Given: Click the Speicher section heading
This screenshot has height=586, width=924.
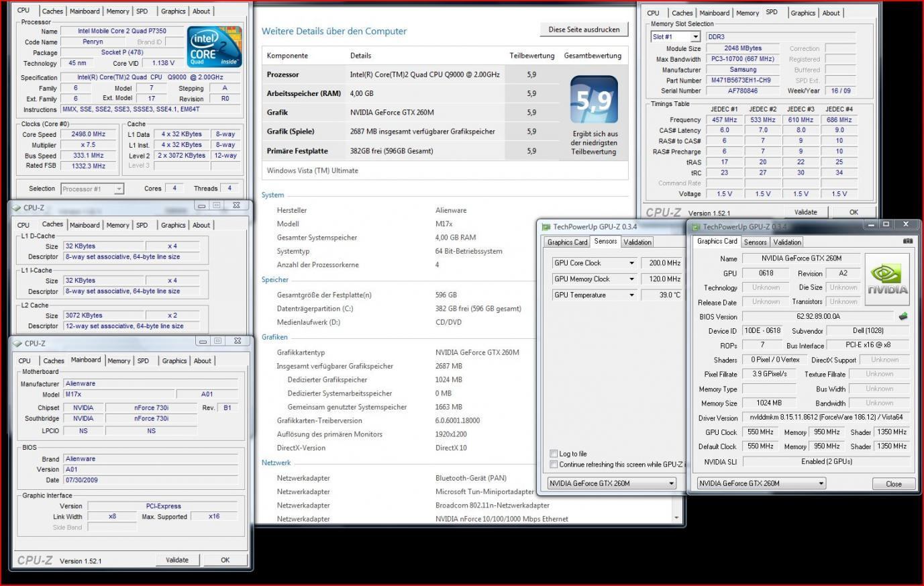Looking at the screenshot, I should point(275,280).
